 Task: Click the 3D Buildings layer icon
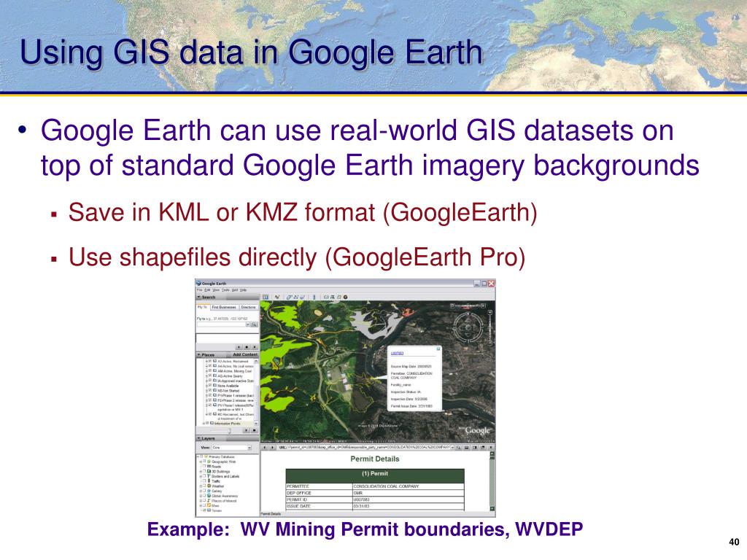click(x=209, y=471)
